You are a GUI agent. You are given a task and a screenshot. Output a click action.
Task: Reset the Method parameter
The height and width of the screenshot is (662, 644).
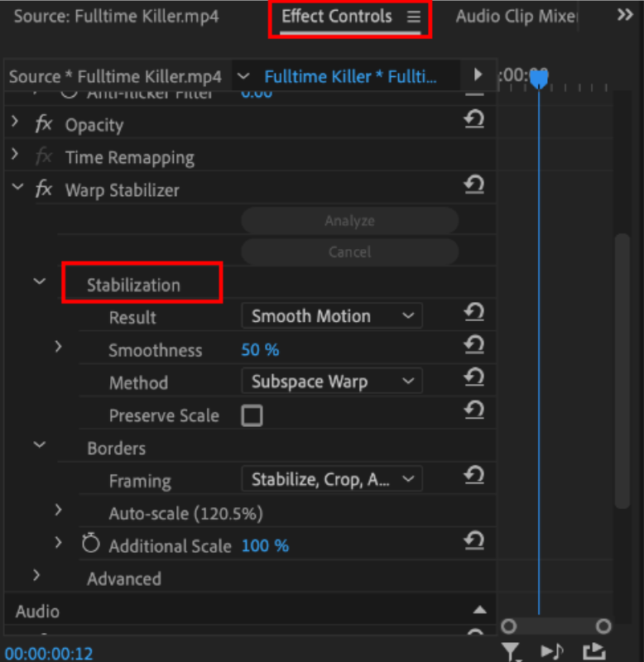tap(473, 377)
